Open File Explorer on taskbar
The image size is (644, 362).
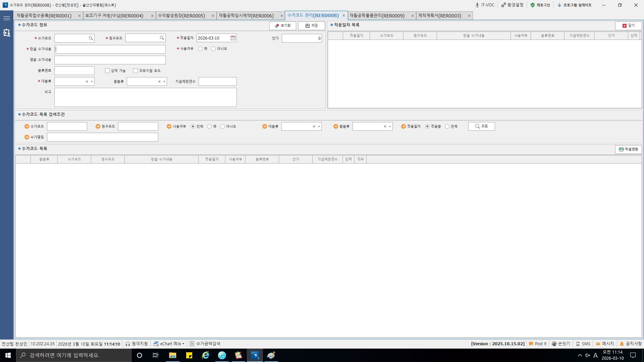click(172, 355)
